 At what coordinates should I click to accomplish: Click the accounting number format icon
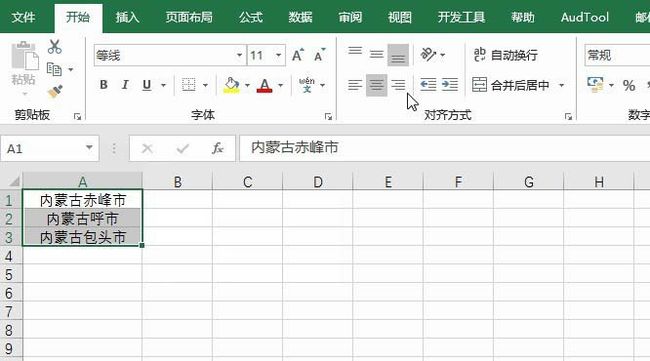coord(595,85)
